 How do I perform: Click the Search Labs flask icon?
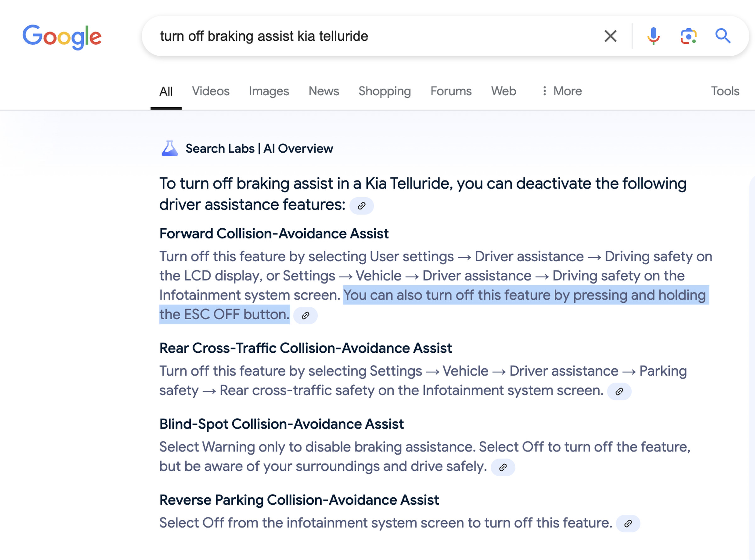pos(170,148)
